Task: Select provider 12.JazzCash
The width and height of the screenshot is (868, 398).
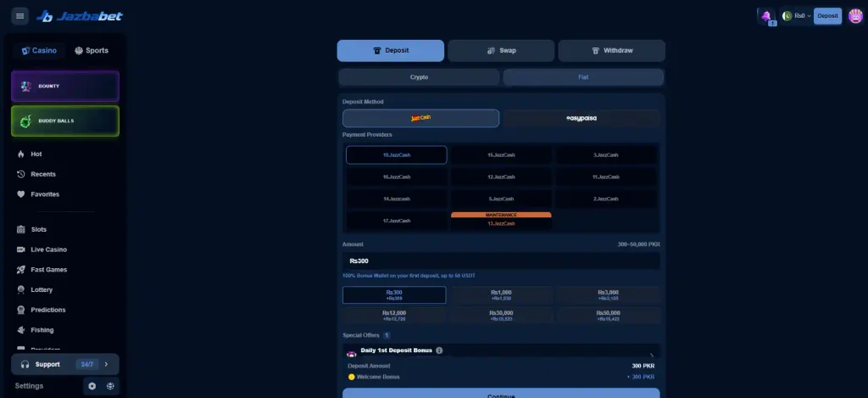Action: [x=501, y=177]
